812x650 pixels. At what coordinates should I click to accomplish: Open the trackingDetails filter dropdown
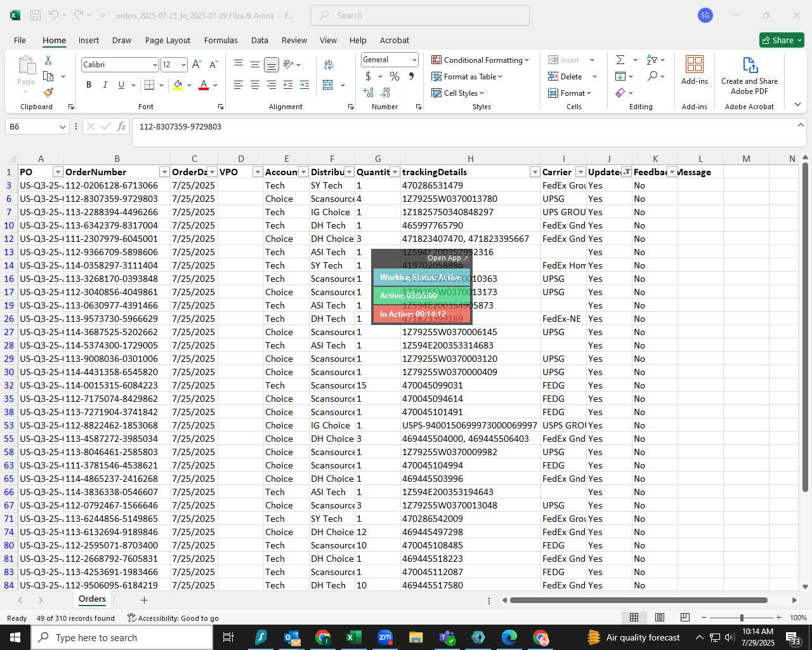pyautogui.click(x=535, y=172)
